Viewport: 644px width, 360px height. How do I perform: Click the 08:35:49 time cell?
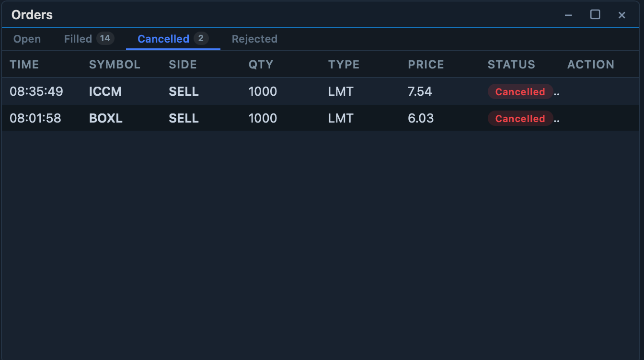(36, 91)
